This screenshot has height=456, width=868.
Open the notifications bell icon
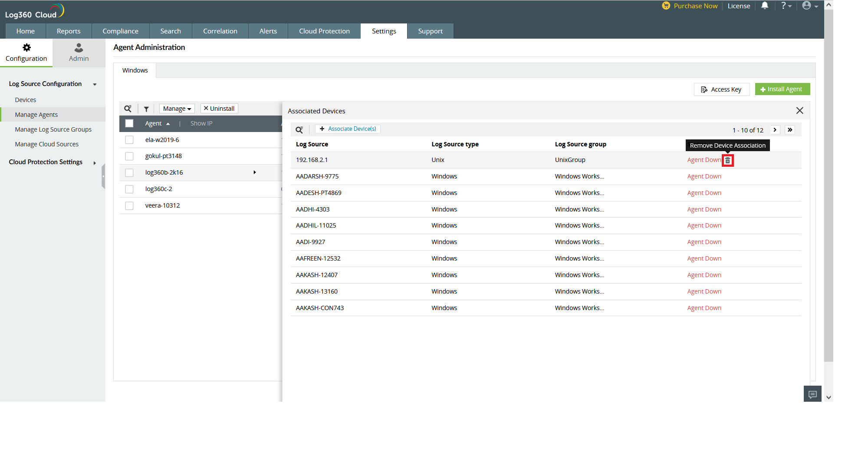click(765, 6)
